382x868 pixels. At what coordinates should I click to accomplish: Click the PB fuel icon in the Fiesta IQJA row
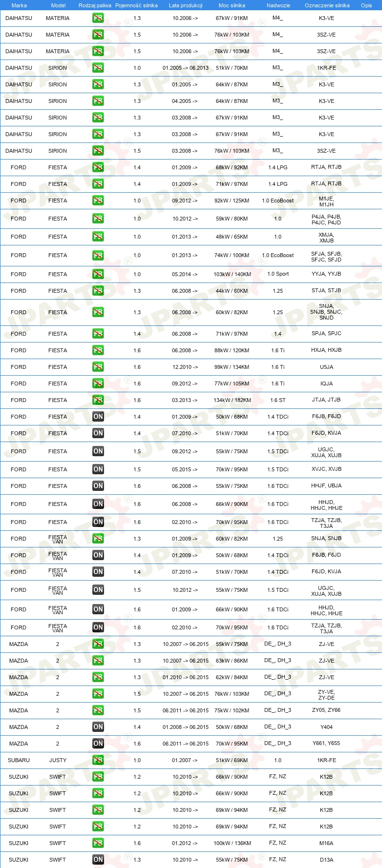click(98, 384)
